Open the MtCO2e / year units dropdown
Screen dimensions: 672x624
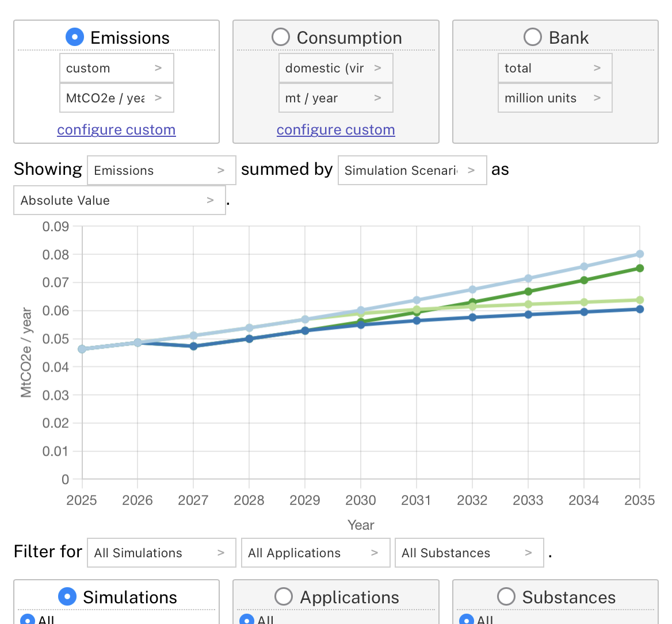tap(116, 98)
